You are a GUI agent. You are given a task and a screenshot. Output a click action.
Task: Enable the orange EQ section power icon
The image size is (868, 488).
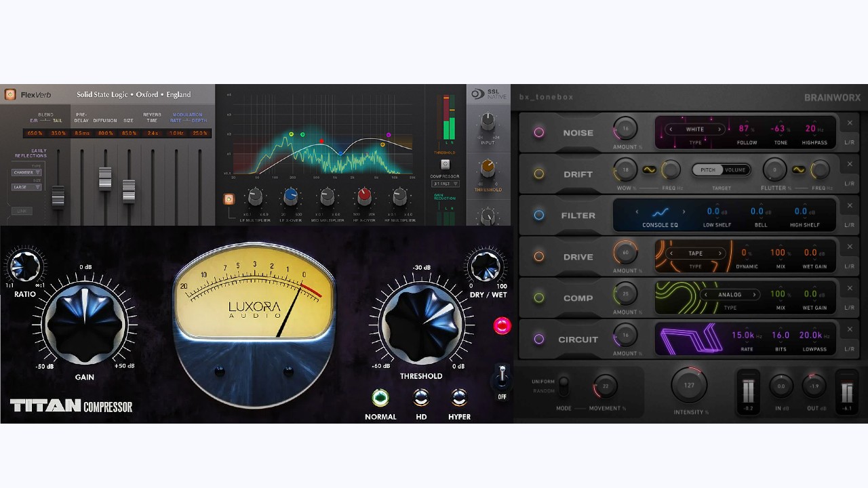tap(229, 199)
